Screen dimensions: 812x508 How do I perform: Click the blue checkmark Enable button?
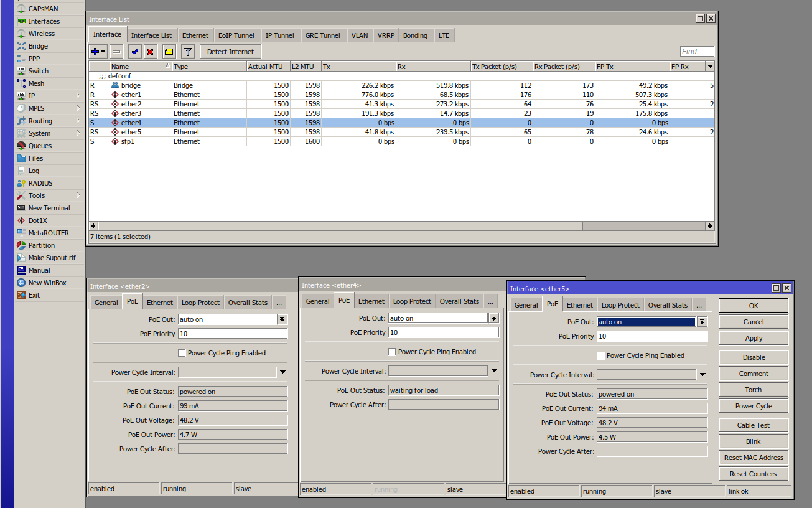pos(134,52)
